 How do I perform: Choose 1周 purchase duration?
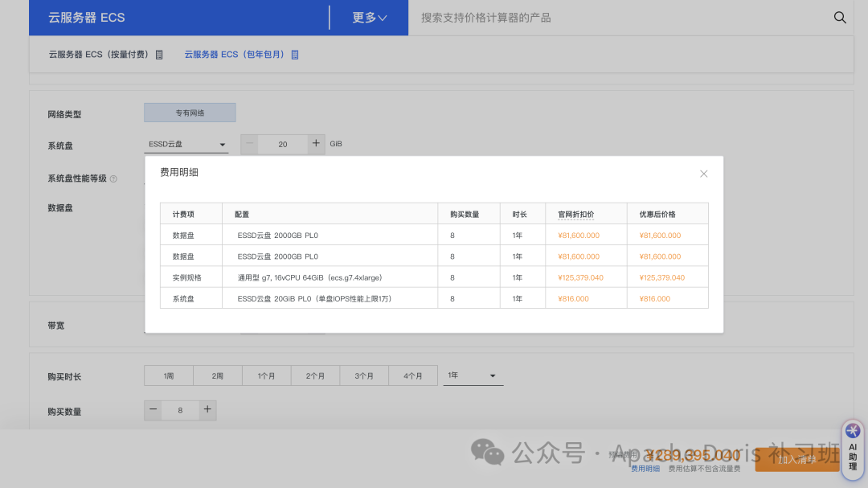point(169,375)
